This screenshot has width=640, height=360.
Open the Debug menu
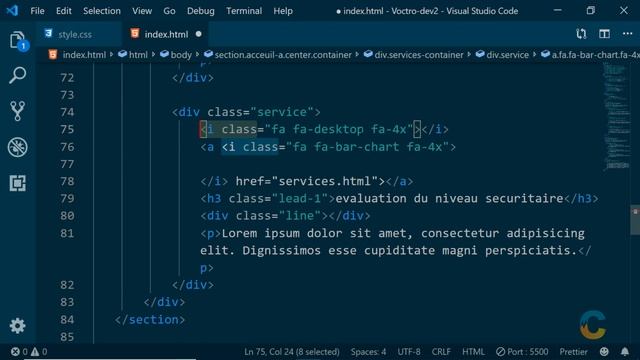point(201,11)
